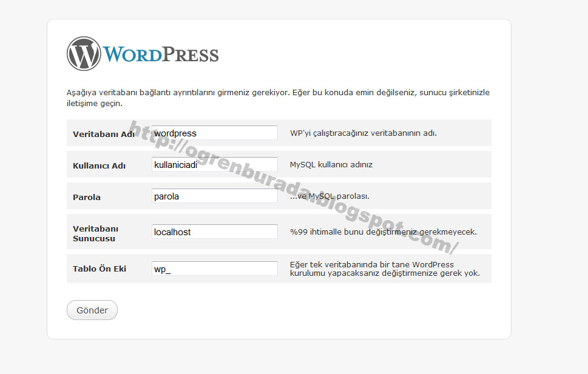This screenshot has height=374, width=588.
Task: Focus the Tablo Ön Eki field
Action: (214, 269)
